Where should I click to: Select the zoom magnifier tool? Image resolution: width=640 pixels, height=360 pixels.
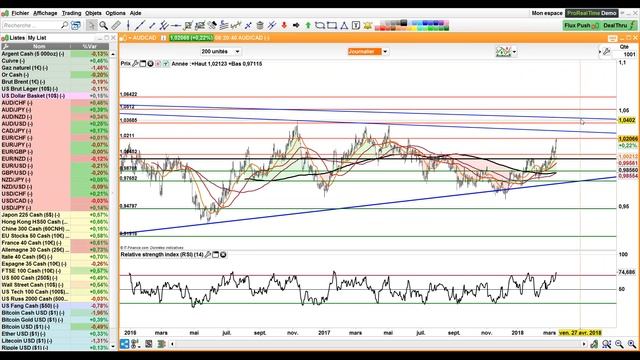(x=104, y=25)
